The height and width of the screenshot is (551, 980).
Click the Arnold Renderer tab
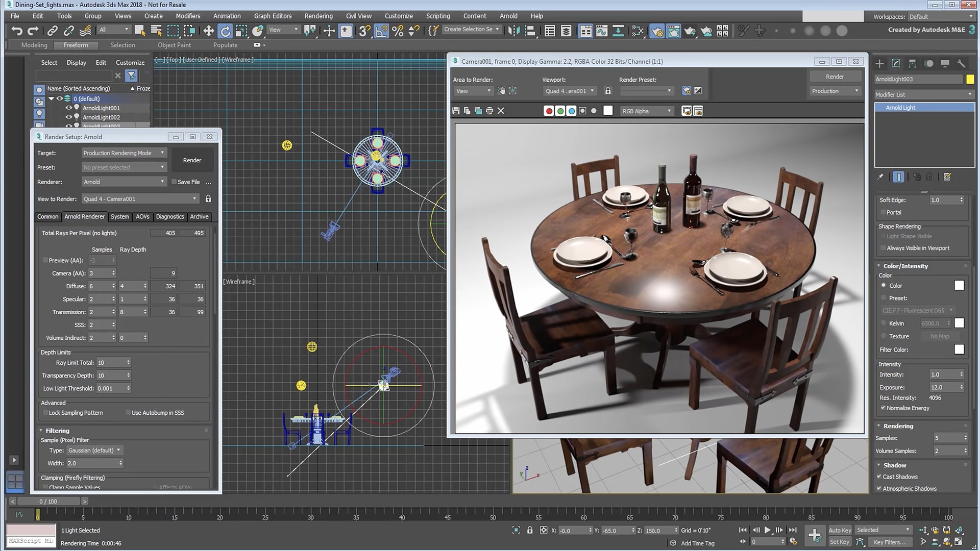click(x=84, y=216)
